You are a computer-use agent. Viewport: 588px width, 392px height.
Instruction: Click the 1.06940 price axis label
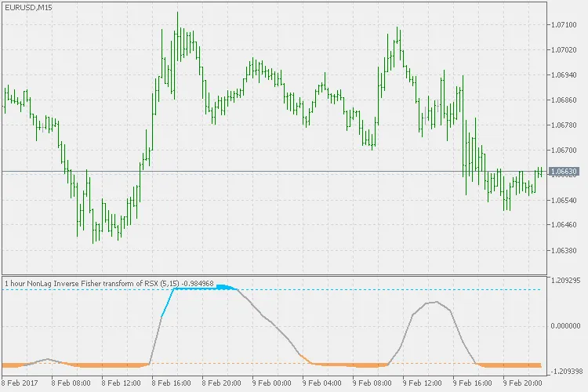(564, 75)
